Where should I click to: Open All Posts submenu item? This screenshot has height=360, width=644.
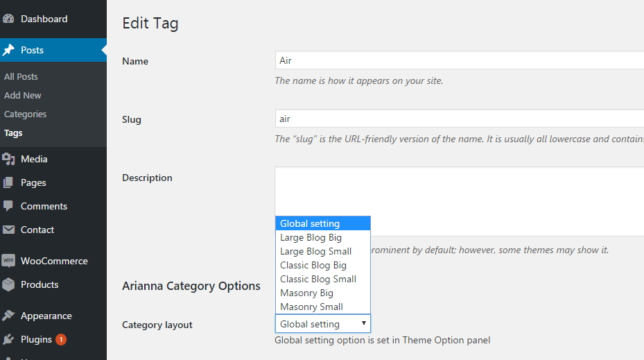coord(21,77)
